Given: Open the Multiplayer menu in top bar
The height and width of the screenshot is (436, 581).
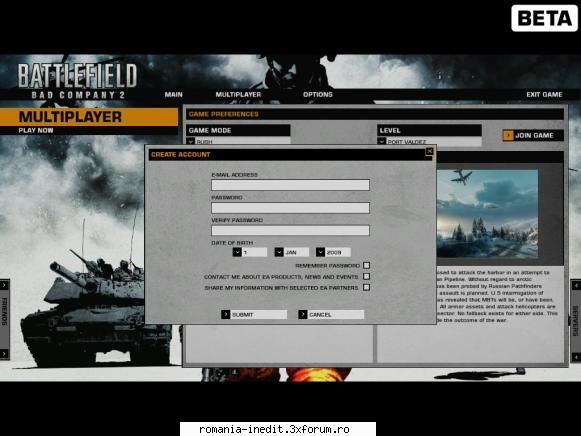Looking at the screenshot, I should pos(238,94).
